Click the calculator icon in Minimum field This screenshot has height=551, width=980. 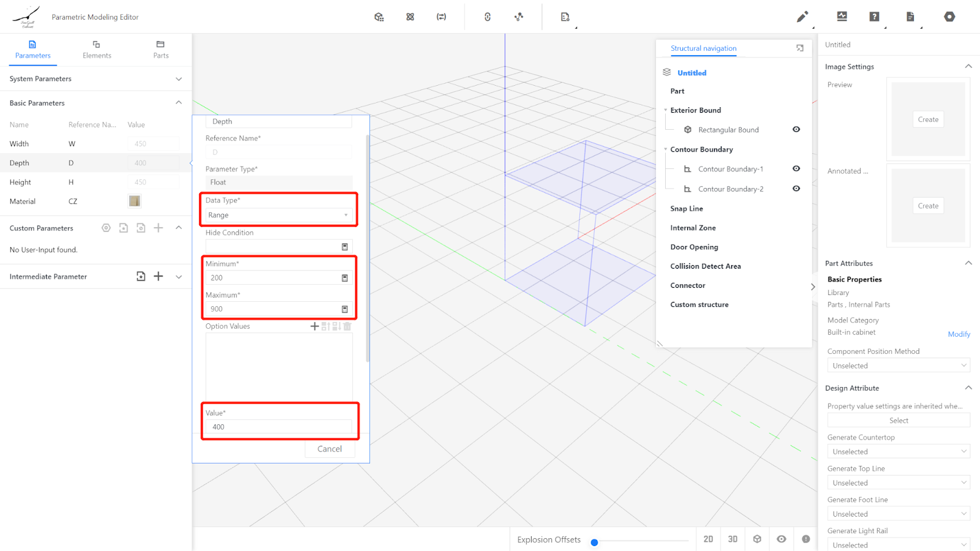[345, 278]
